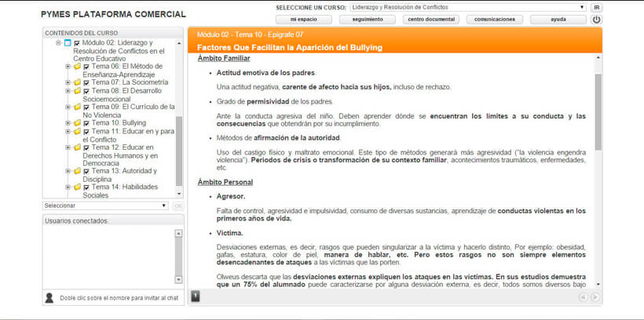The height and width of the screenshot is (320, 644).
Task: Click the IR go button
Action: click(596, 7)
